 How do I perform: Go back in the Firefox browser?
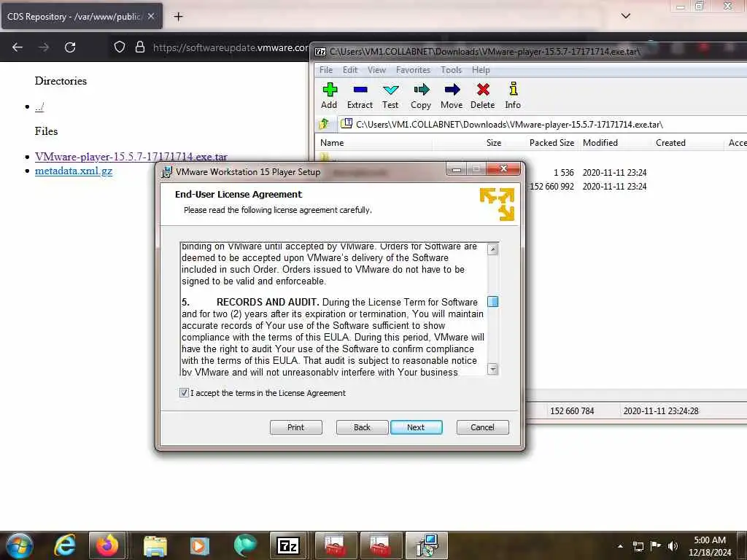point(18,47)
